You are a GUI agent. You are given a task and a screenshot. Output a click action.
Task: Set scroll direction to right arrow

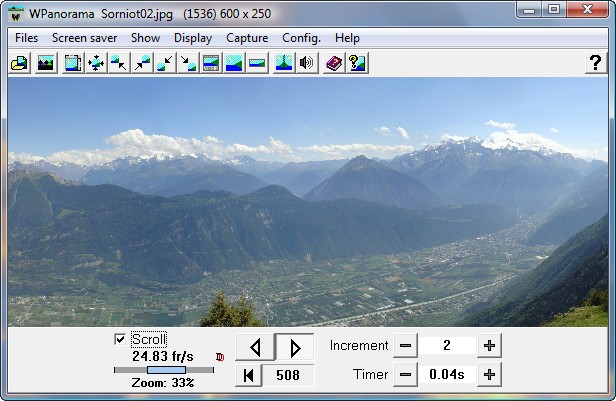[x=295, y=348]
